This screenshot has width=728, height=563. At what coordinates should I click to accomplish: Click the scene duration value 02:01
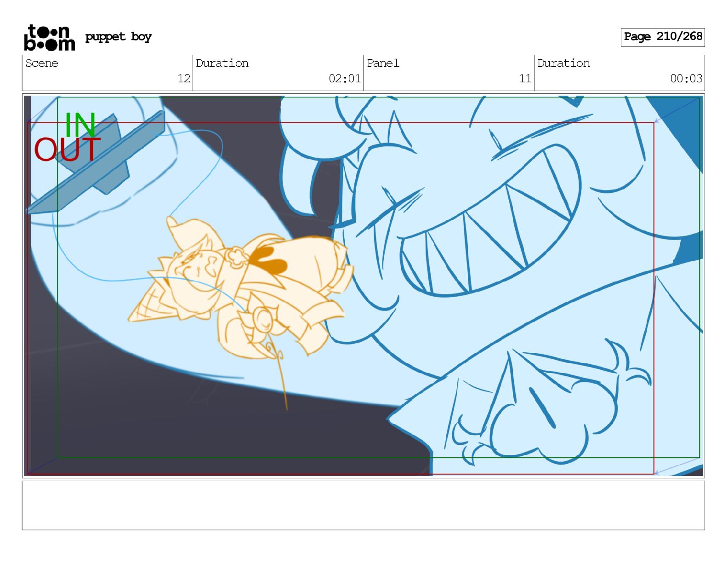345,79
